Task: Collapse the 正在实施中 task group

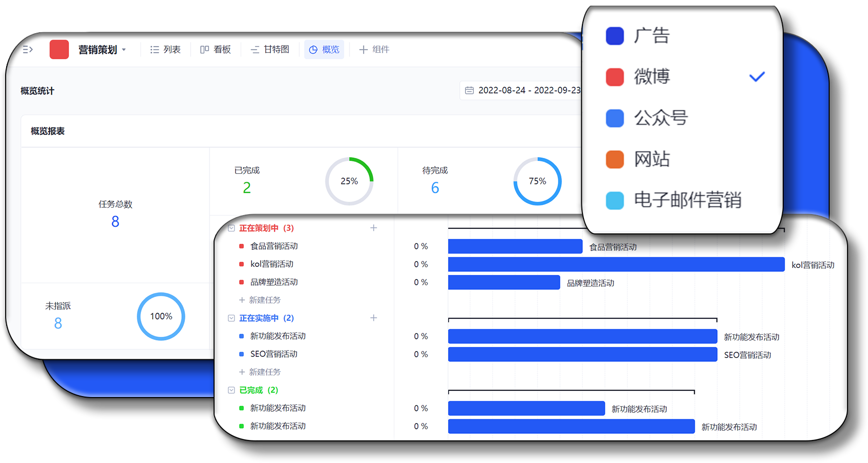Action: pos(231,318)
